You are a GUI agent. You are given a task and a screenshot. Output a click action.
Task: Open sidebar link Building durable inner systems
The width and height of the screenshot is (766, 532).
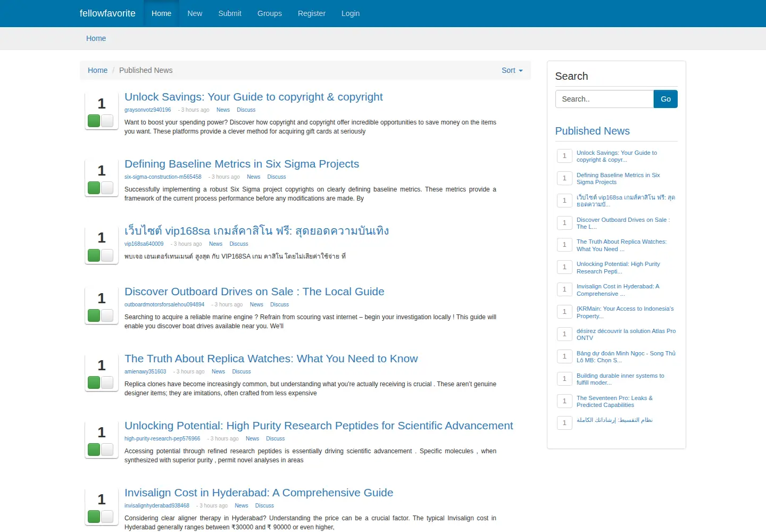point(620,379)
